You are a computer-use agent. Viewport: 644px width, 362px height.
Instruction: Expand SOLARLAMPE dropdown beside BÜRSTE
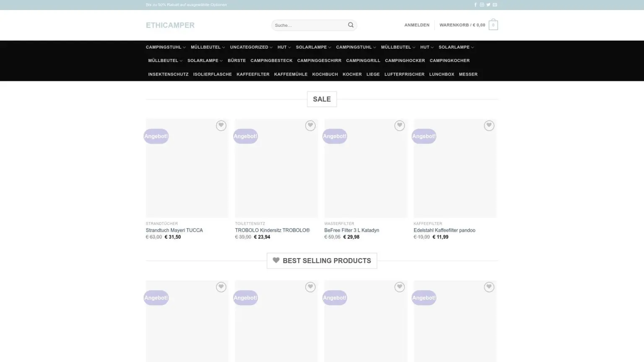(x=205, y=61)
